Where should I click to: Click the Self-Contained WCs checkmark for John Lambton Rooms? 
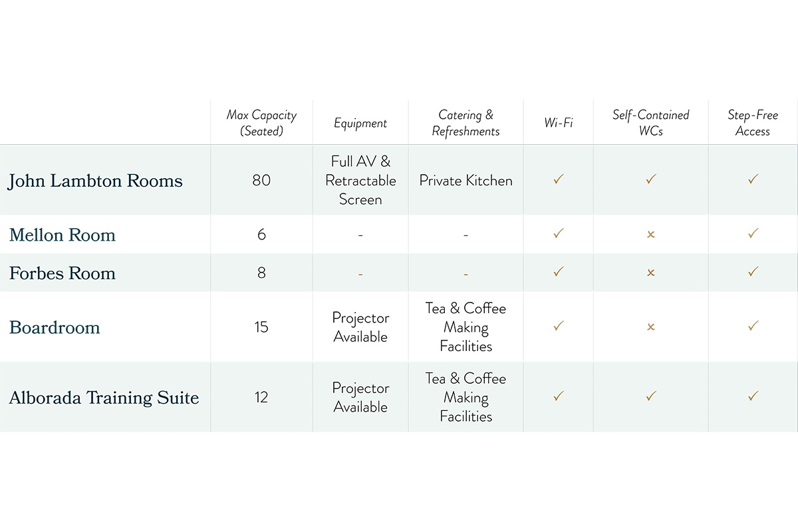pyautogui.click(x=651, y=180)
